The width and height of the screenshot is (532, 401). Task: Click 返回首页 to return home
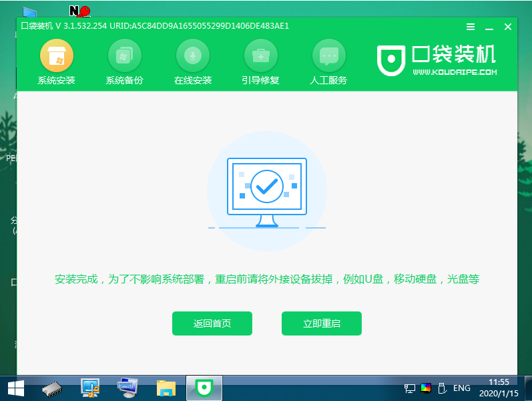212,323
